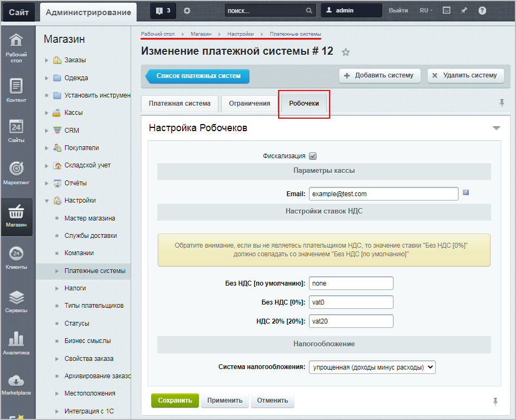The height and width of the screenshot is (420, 516).
Task: Click the Email input field
Action: (x=383, y=193)
